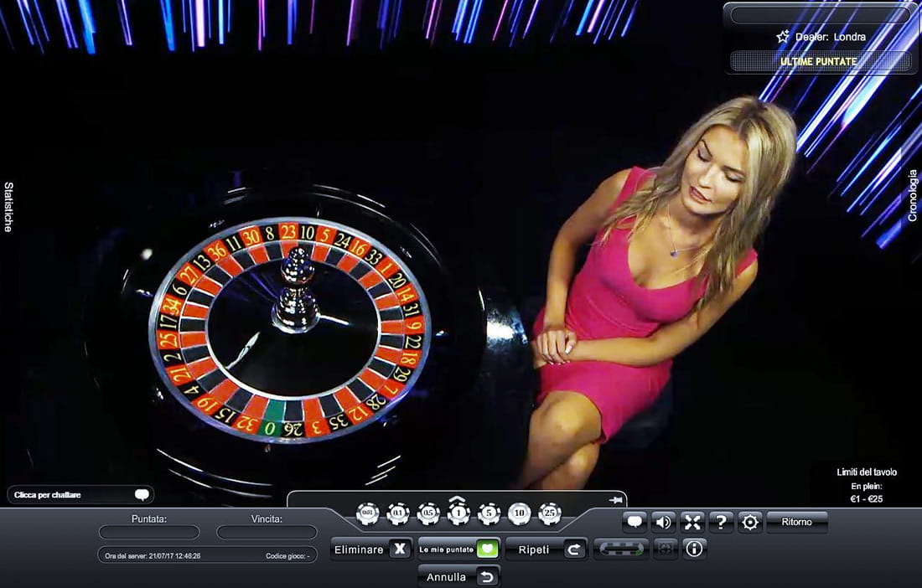Pick the 25 chip
Viewport: 922px width, 588px height.
(550, 513)
